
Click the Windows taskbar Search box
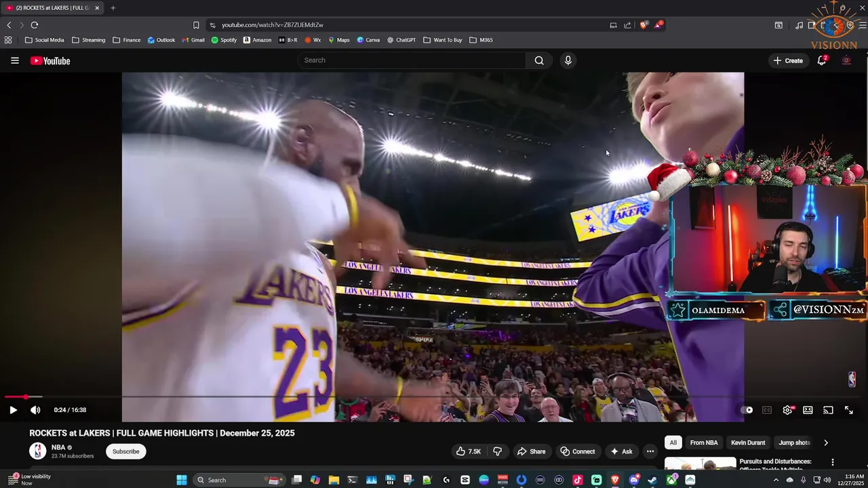[239, 480]
